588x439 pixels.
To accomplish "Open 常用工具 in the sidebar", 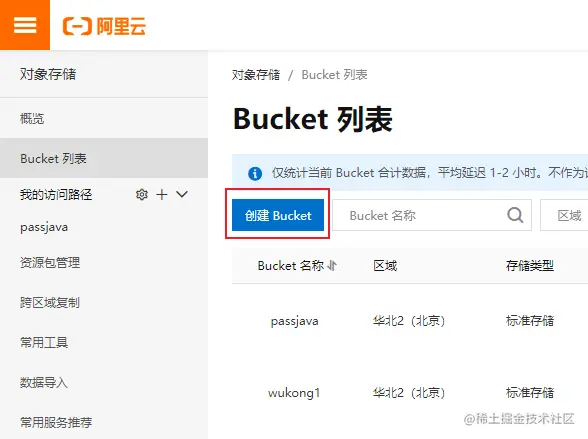I will point(44,342).
